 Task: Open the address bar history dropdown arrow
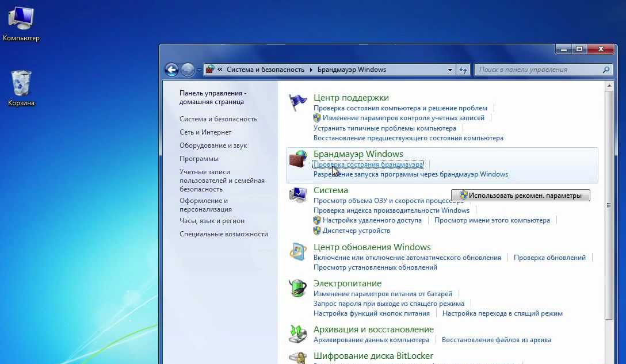pos(450,70)
